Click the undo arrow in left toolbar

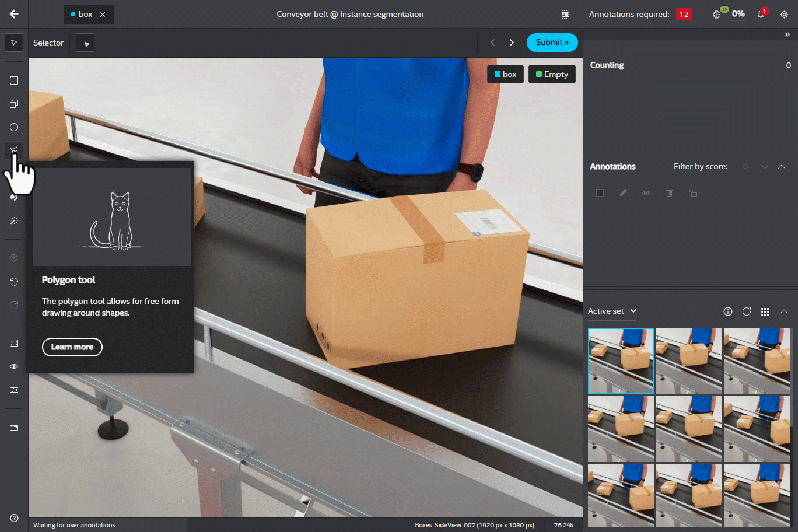(14, 282)
